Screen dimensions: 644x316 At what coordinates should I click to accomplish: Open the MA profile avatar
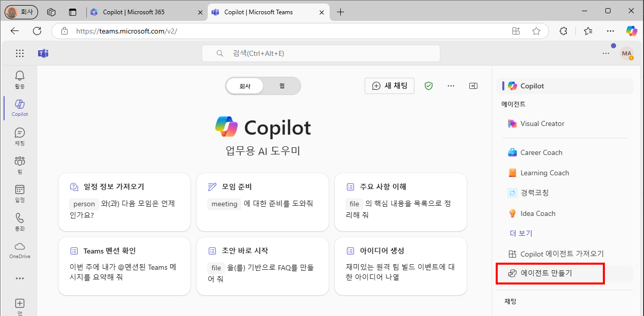(x=627, y=53)
